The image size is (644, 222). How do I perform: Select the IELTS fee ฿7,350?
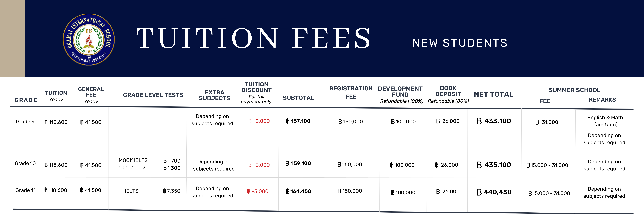click(x=172, y=191)
